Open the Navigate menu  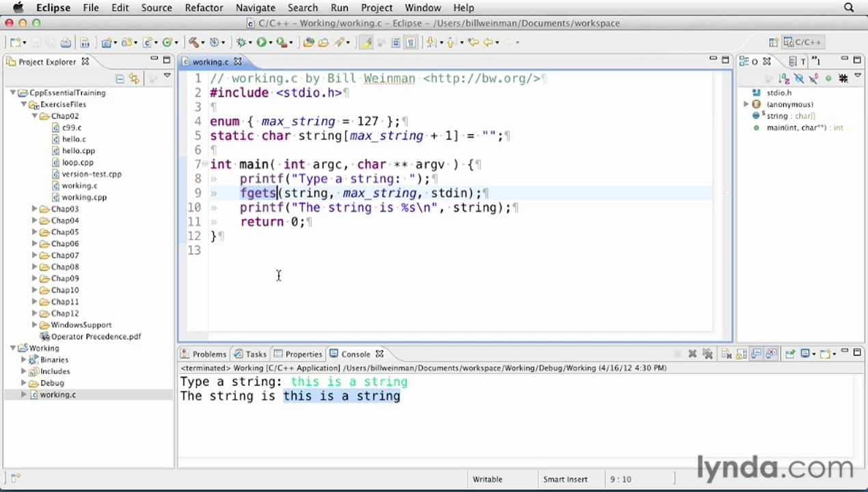[255, 8]
